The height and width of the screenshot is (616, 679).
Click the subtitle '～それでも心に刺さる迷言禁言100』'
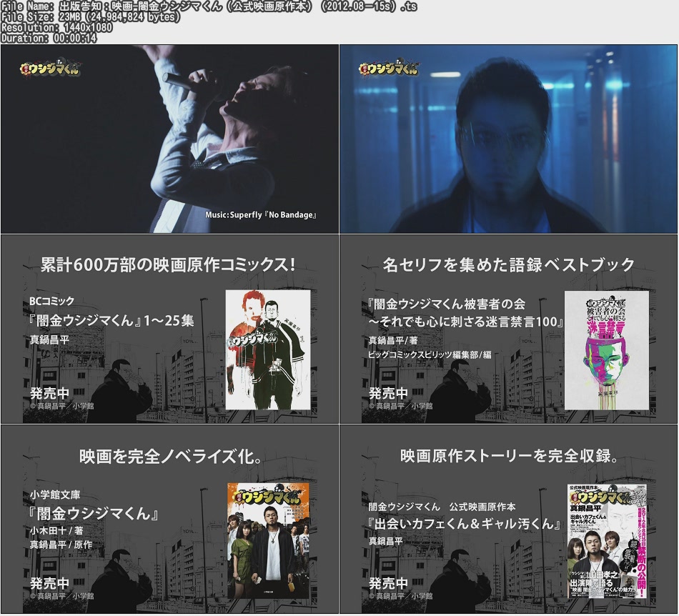click(x=466, y=322)
